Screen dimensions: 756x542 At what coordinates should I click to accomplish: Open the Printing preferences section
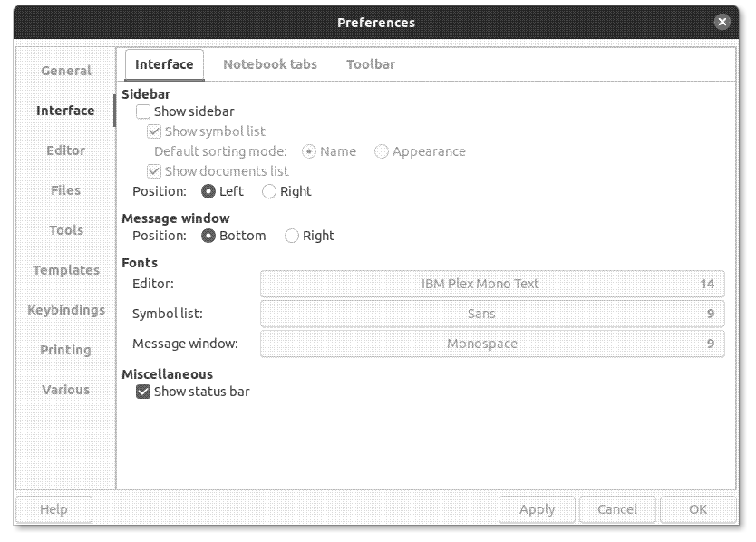click(66, 350)
